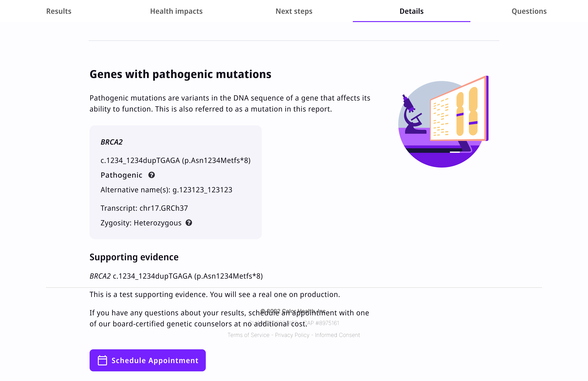Click calendar icon on Schedule Appointment button

point(102,360)
